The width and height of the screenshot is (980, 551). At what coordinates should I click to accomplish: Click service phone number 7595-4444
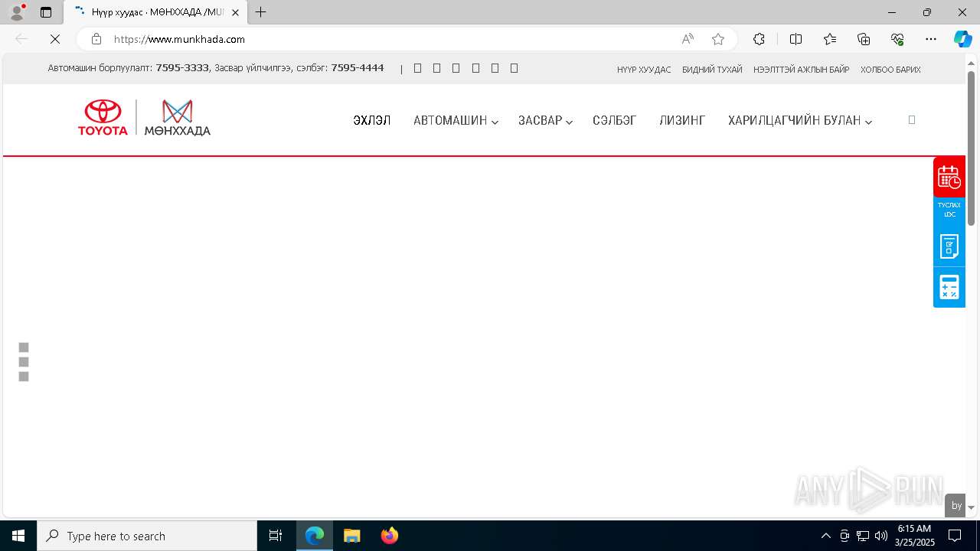click(x=358, y=68)
